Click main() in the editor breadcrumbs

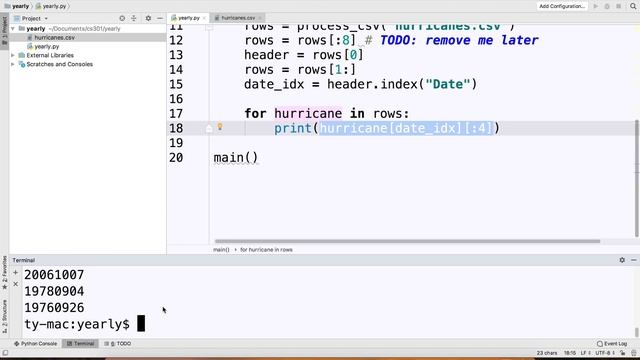[221, 249]
